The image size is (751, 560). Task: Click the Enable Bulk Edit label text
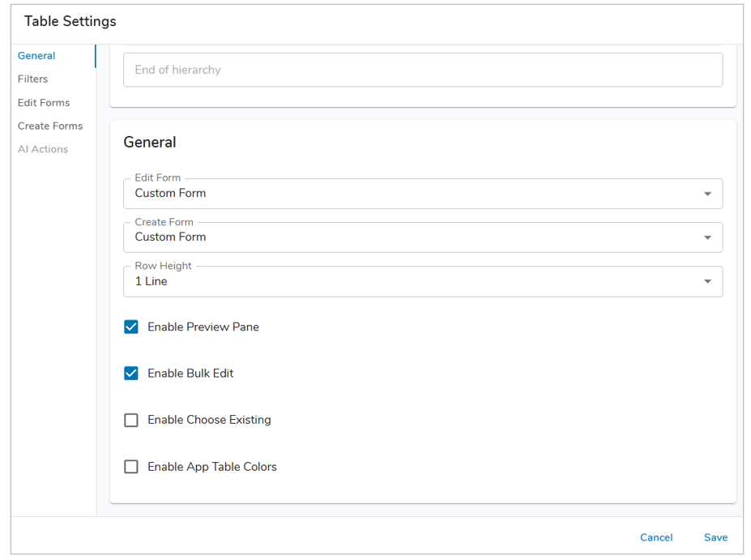click(x=190, y=374)
